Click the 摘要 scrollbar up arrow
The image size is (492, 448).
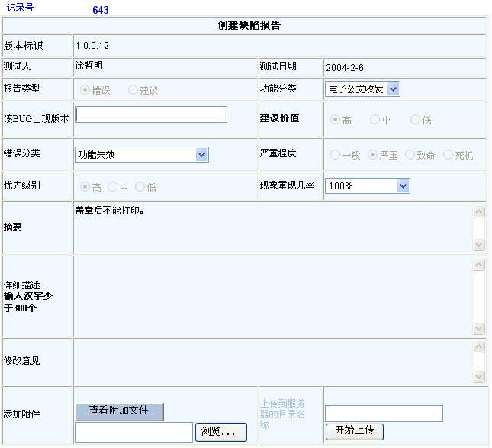pyautogui.click(x=478, y=212)
